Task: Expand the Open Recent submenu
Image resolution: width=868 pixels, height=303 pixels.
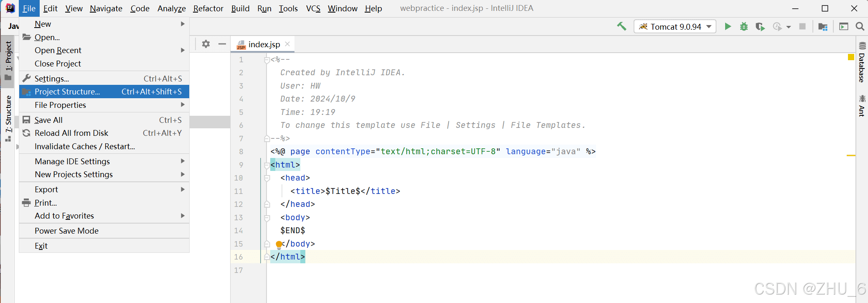Action: 58,50
